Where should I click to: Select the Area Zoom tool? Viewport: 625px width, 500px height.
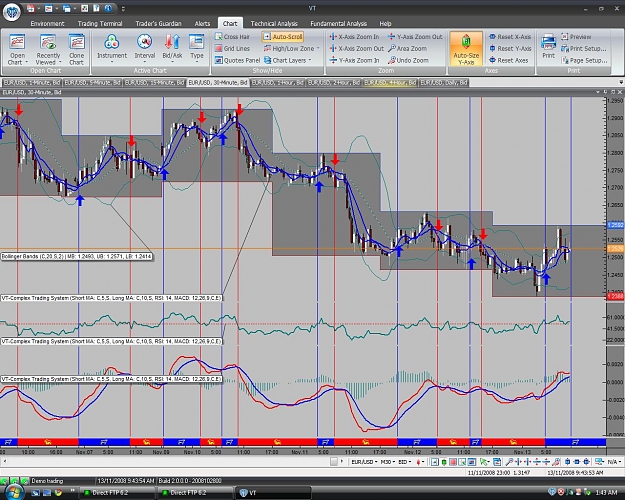click(x=407, y=49)
